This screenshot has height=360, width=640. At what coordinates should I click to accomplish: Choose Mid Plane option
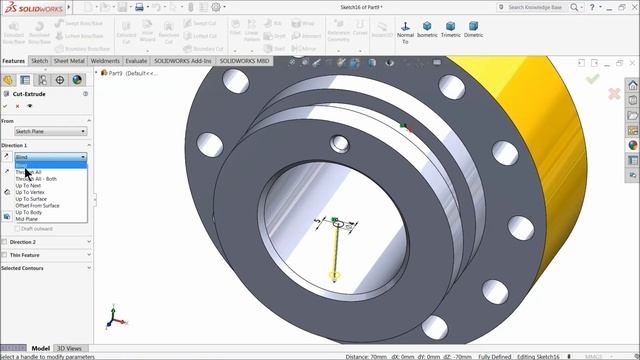pyautogui.click(x=27, y=219)
